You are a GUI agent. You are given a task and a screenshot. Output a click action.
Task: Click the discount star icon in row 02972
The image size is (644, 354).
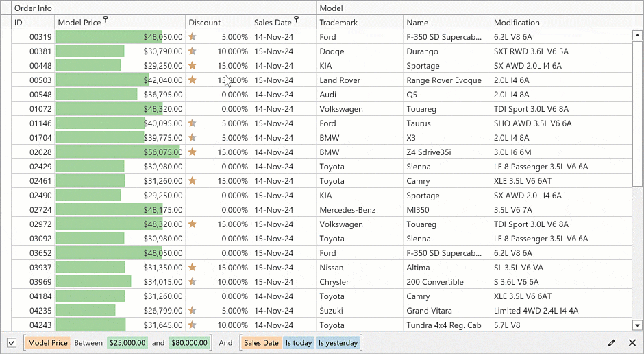coord(193,224)
